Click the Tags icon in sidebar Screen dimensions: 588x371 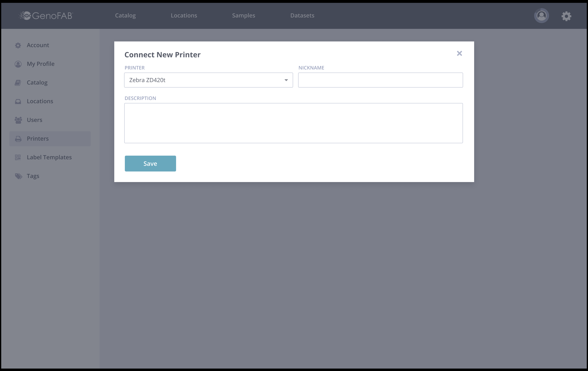[x=18, y=176]
